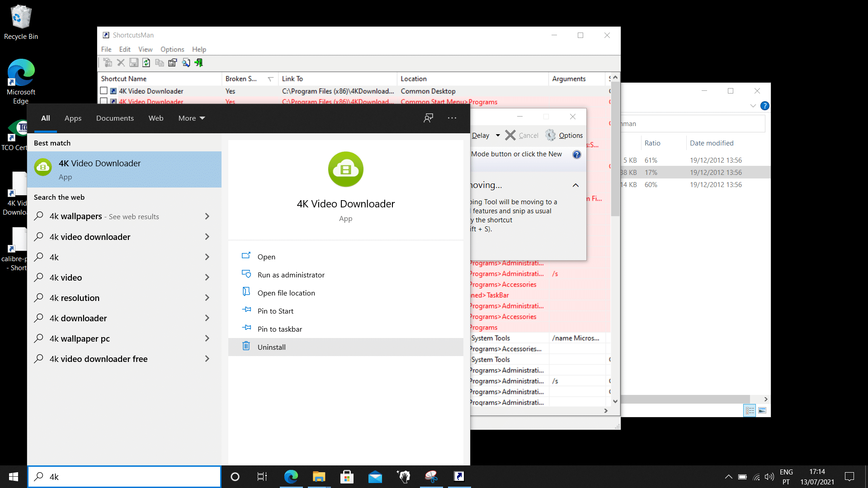Click the Windows Start button

14,477
